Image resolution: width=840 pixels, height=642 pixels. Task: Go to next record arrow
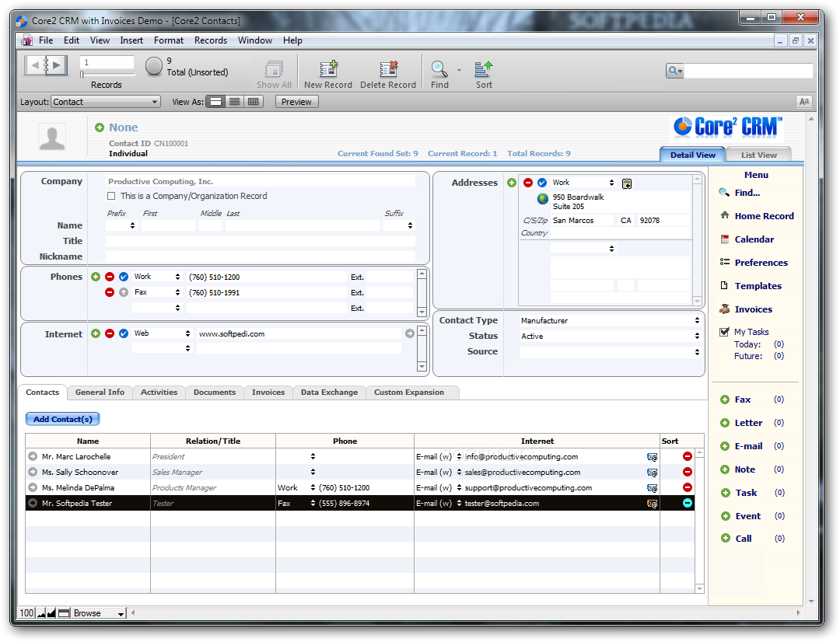(57, 65)
